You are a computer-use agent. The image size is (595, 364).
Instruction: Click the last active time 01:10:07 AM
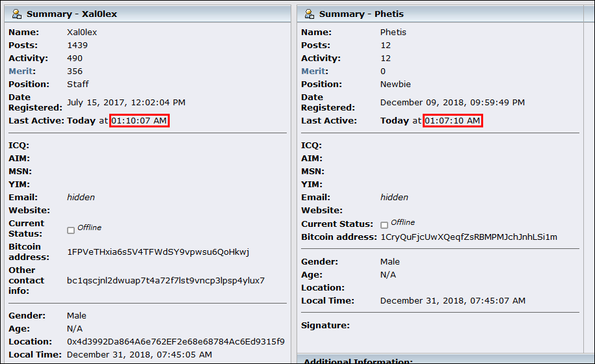click(139, 121)
